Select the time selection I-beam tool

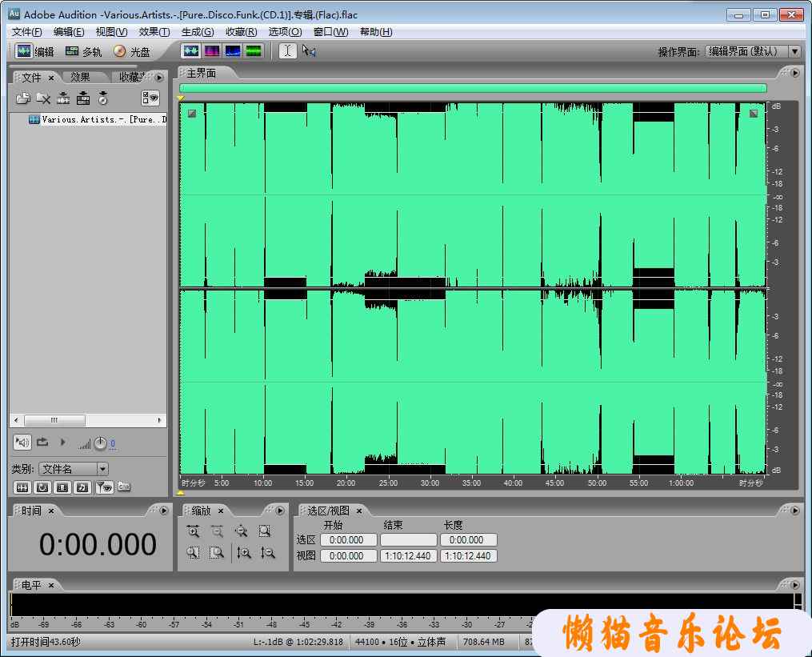(x=287, y=51)
